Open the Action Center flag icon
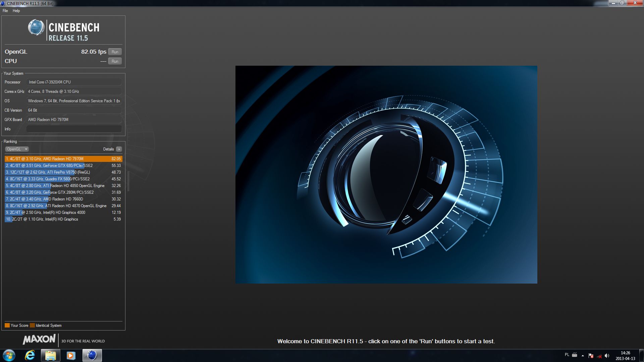Image resolution: width=644 pixels, height=362 pixels. (591, 356)
